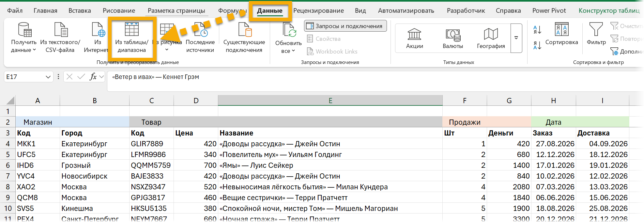This screenshot has height=222, width=644.
Task: Click the Магазин header cell
Action: tap(72, 122)
